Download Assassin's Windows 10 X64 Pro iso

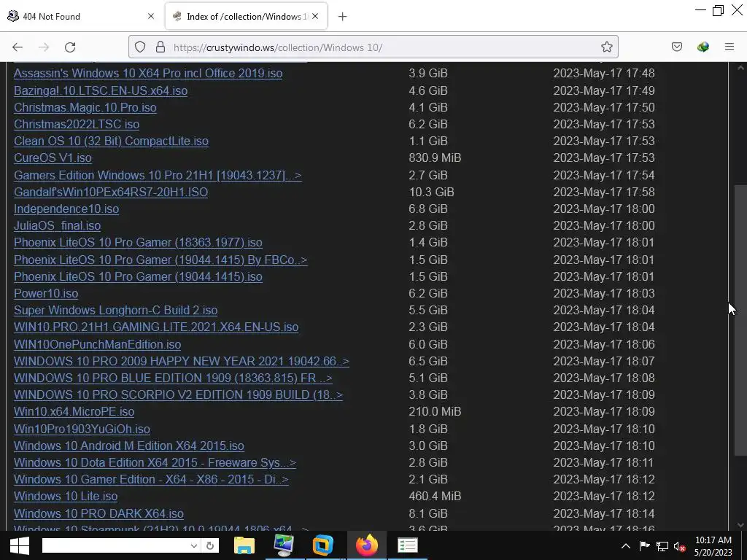click(148, 74)
